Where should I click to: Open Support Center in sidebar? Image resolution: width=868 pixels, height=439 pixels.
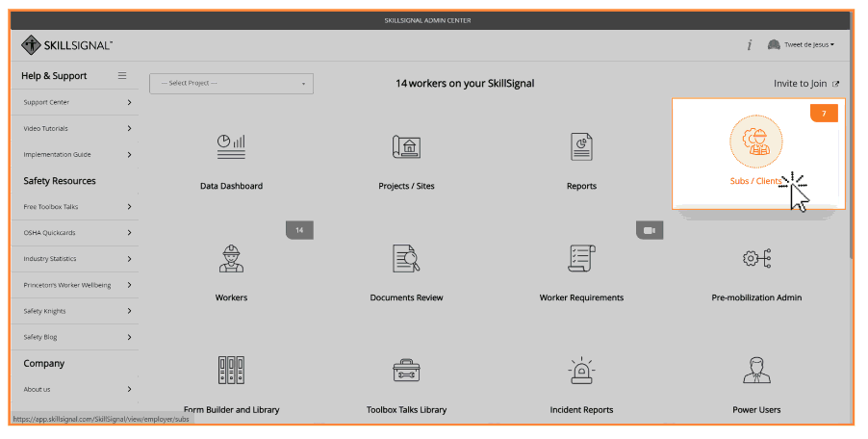click(x=75, y=102)
